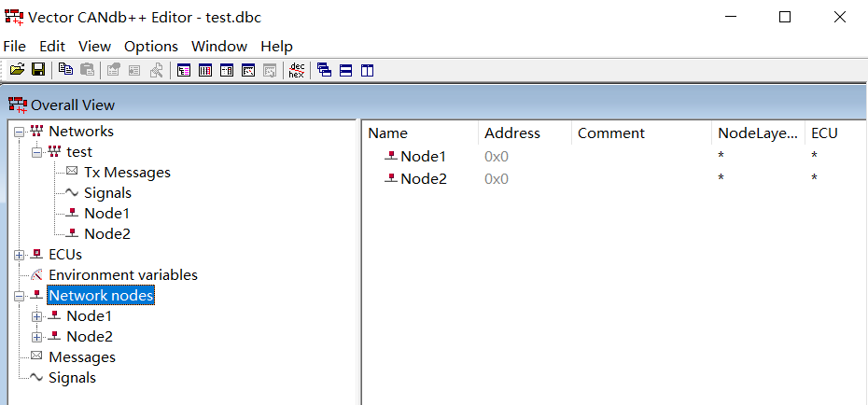Click the grayed third icon right of Paste

point(156,70)
